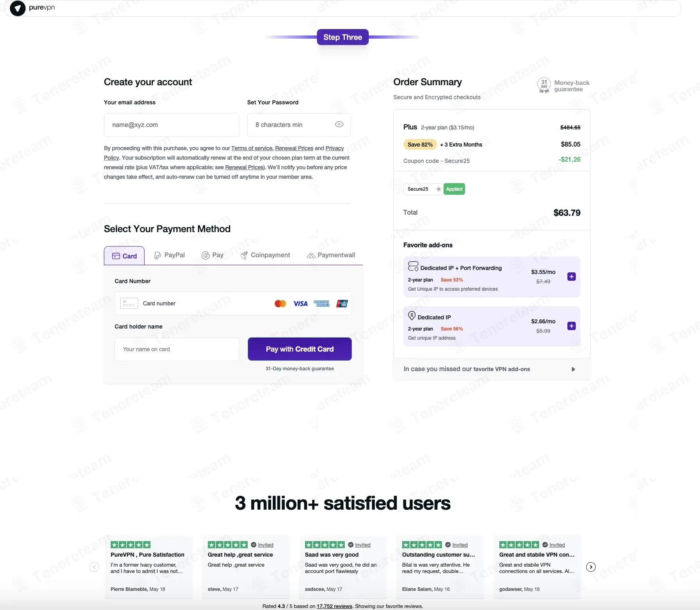Open Pierre Blameble's review card

(149, 567)
